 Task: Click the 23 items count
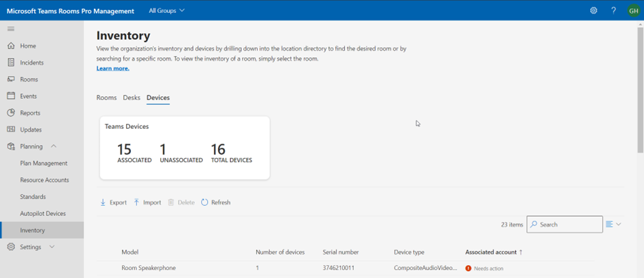point(512,225)
